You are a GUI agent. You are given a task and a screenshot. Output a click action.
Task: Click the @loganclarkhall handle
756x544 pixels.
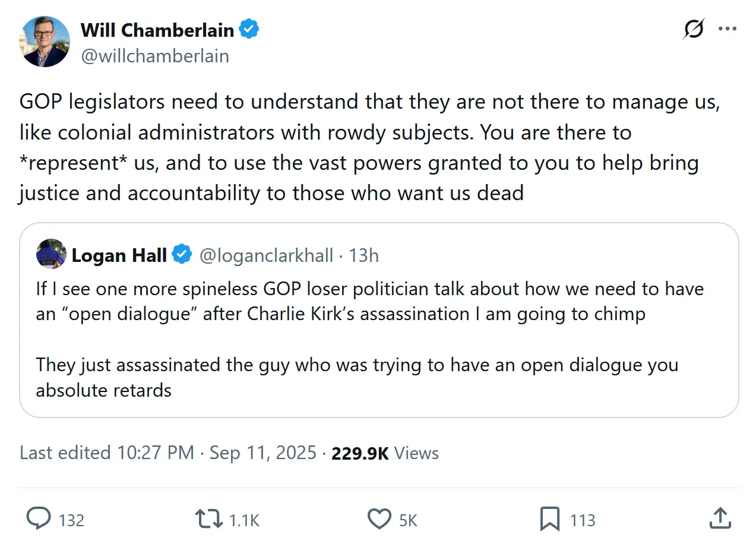click(x=266, y=255)
